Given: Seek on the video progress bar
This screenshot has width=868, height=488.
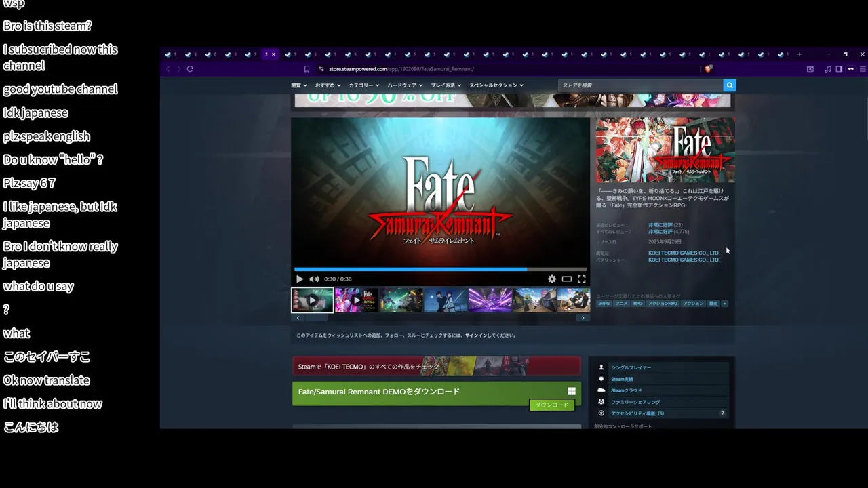Looking at the screenshot, I should [441, 269].
